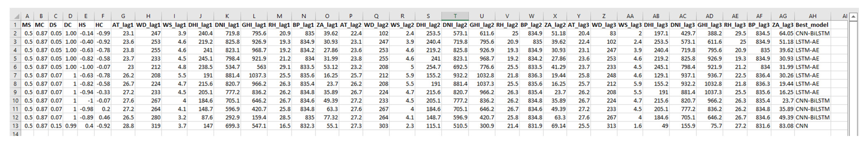Click column header AC
The height and width of the screenshot is (147, 868).
[683, 16]
